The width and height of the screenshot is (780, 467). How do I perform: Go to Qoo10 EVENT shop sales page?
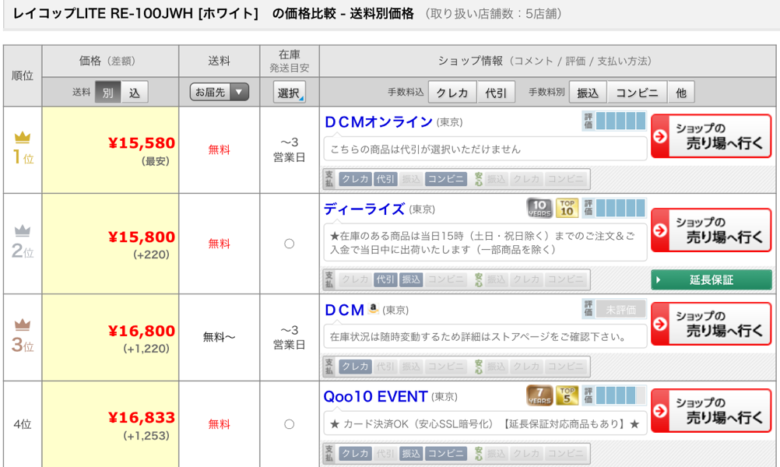[x=711, y=410]
